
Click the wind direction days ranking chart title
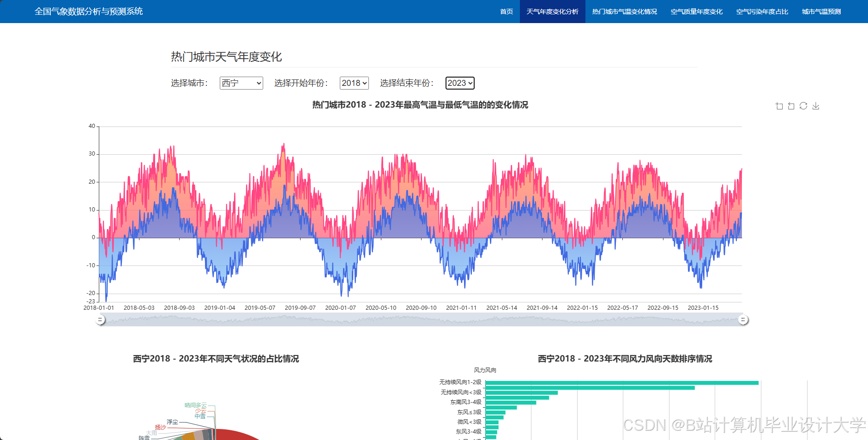click(x=625, y=359)
